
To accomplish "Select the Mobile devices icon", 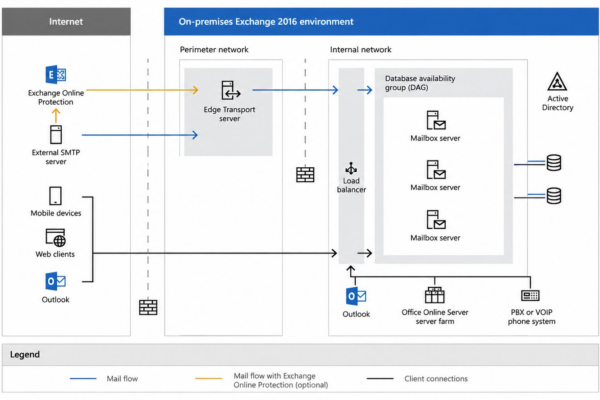I will (x=55, y=196).
